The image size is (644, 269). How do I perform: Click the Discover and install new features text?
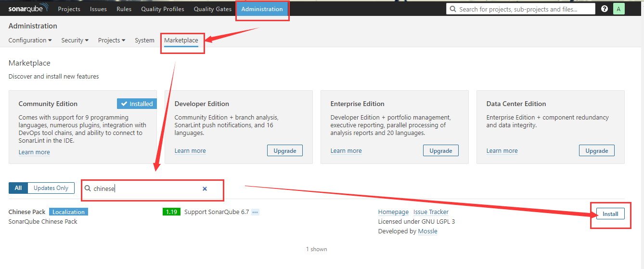click(x=54, y=77)
